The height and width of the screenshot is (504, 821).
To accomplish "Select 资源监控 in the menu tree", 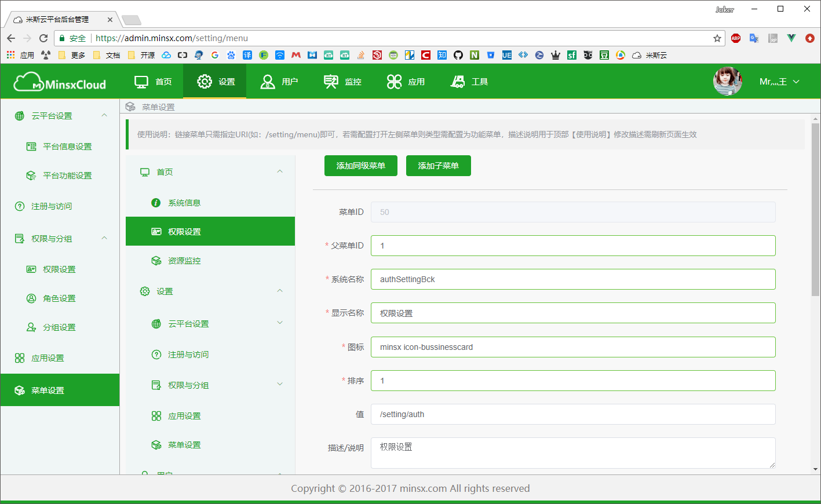I will (210, 261).
